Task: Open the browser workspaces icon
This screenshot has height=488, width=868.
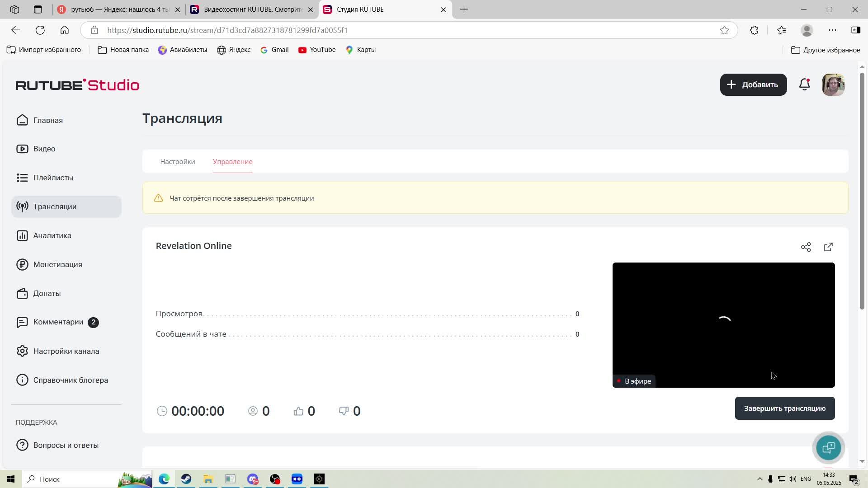Action: (14, 9)
